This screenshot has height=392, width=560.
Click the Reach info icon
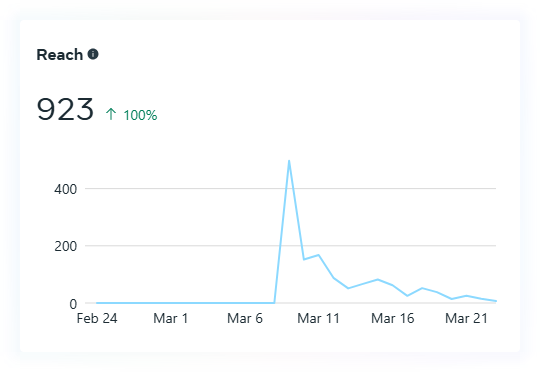[x=93, y=54]
